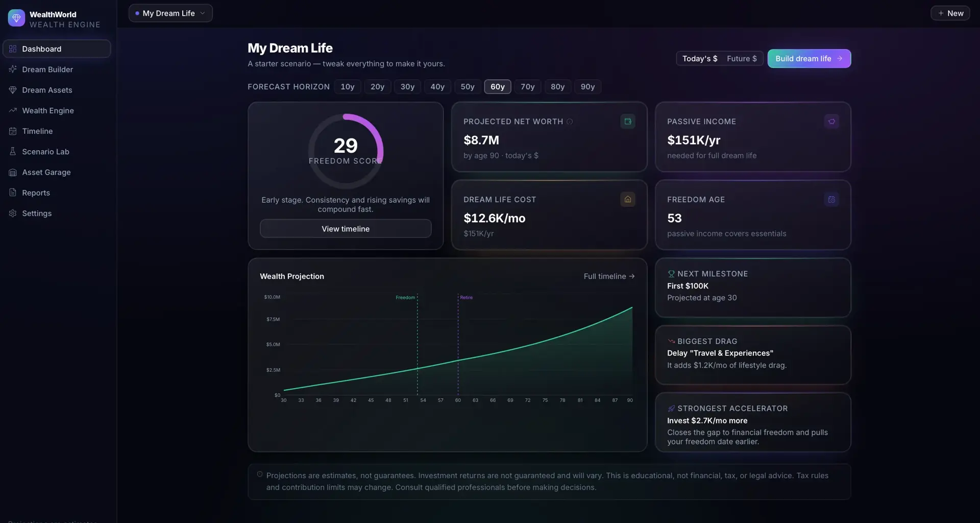The image size is (980, 523).
Task: Click the Dashboard grid icon in sidebar
Action: point(13,49)
